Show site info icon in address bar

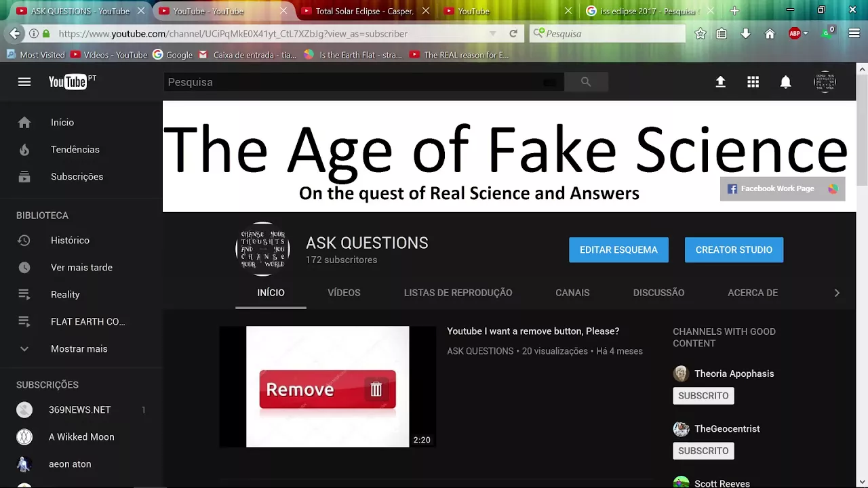(x=33, y=33)
